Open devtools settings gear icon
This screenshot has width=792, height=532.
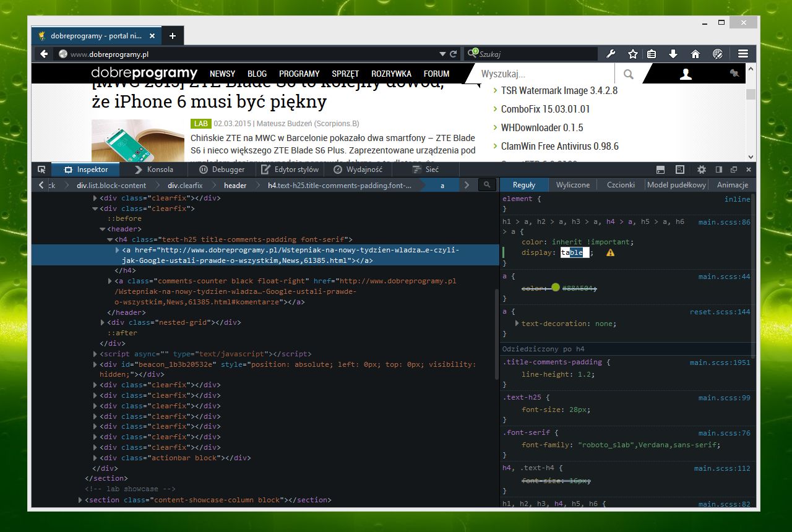[702, 169]
